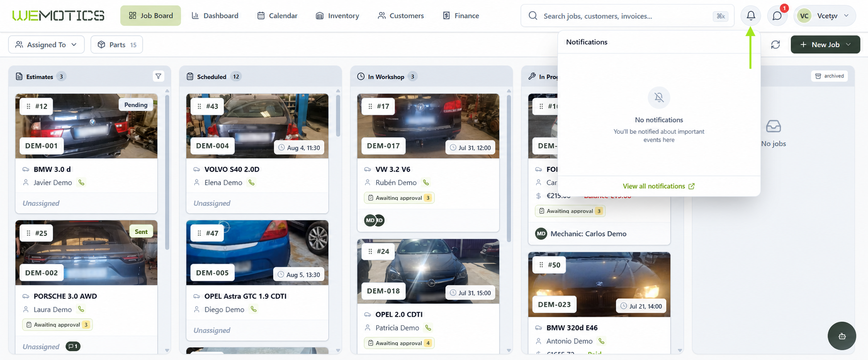Click the drag handle on job #47
Screen dimensions: 868x360
coord(200,233)
